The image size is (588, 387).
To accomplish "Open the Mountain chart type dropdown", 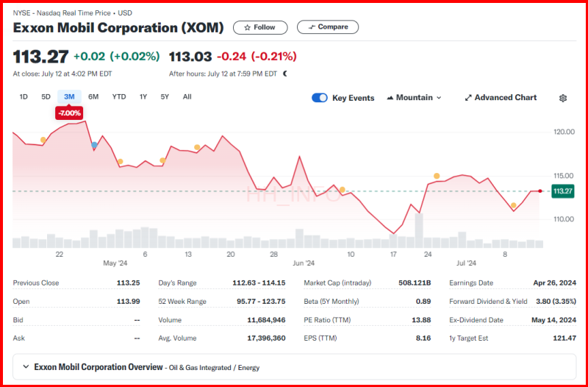I will [x=414, y=98].
